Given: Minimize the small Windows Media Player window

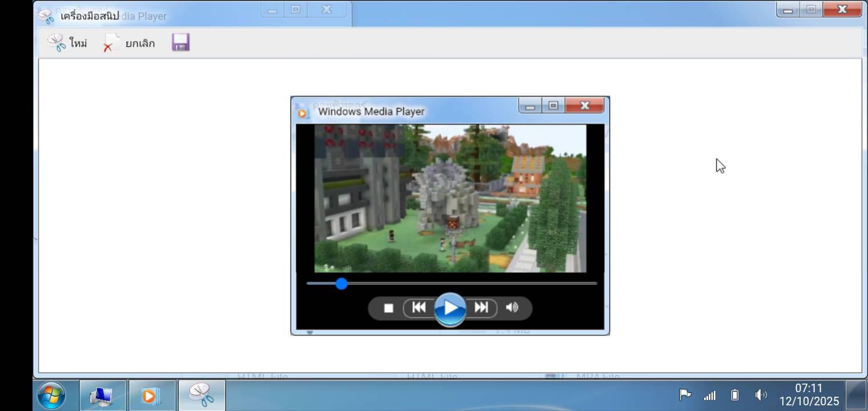Looking at the screenshot, I should click(x=530, y=106).
